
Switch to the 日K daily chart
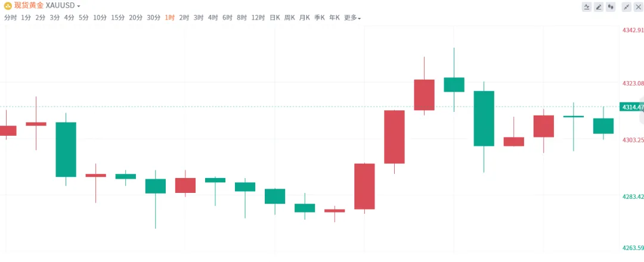(274, 18)
